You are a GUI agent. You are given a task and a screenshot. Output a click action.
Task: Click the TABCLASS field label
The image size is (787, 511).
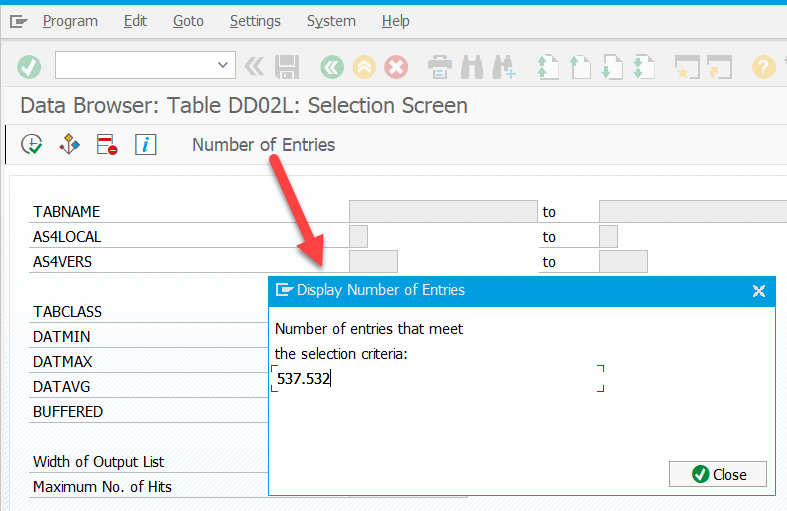67,312
